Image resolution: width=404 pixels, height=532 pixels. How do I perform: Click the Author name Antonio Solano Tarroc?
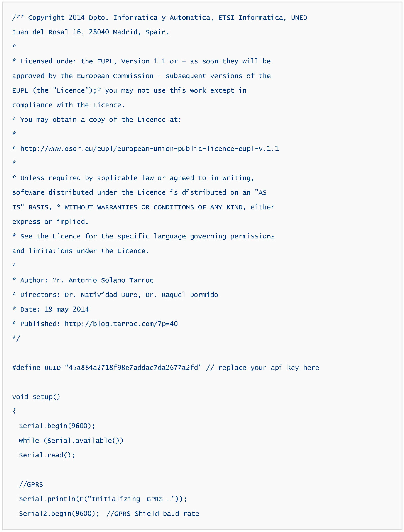tap(111, 280)
